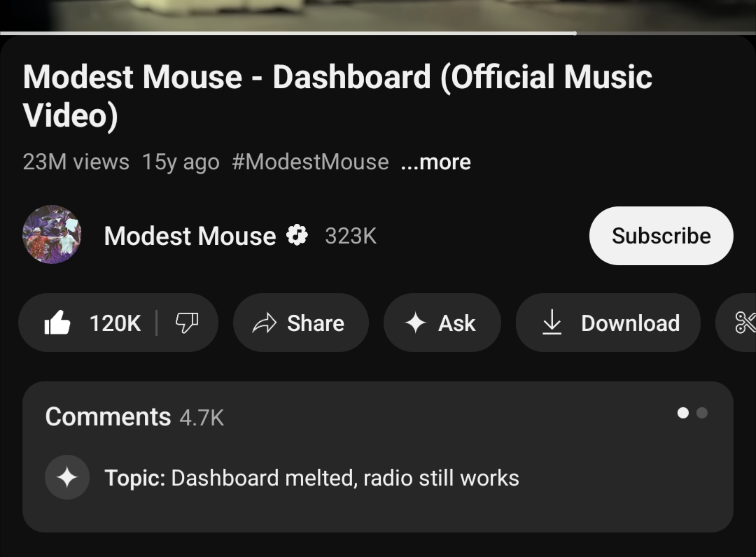
Task: Select the first comments carousel dot
Action: click(683, 413)
